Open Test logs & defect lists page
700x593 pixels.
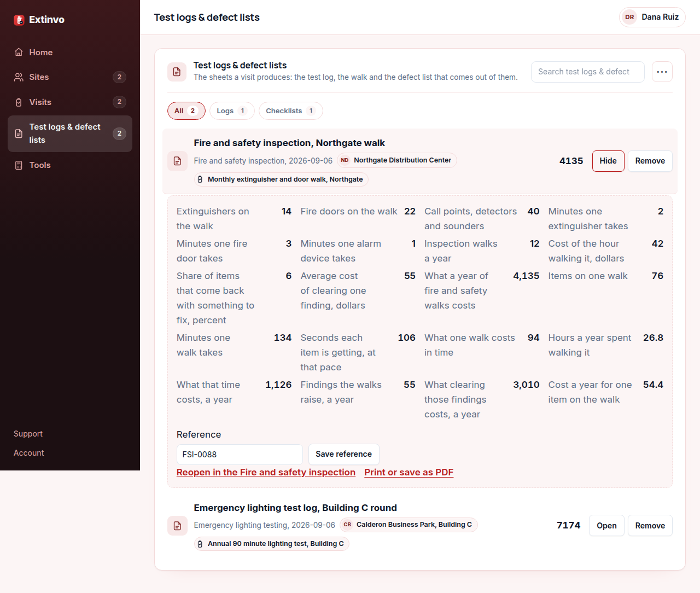coord(70,133)
